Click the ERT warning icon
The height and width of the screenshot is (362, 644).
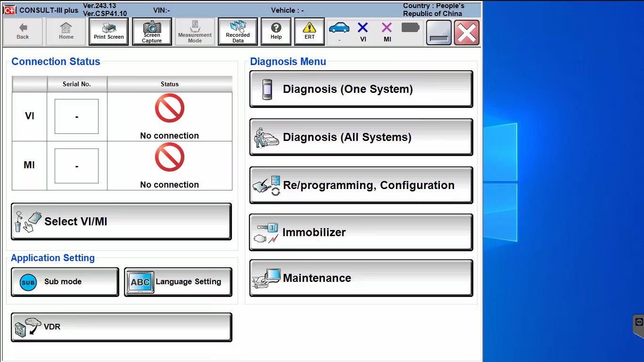point(309,32)
